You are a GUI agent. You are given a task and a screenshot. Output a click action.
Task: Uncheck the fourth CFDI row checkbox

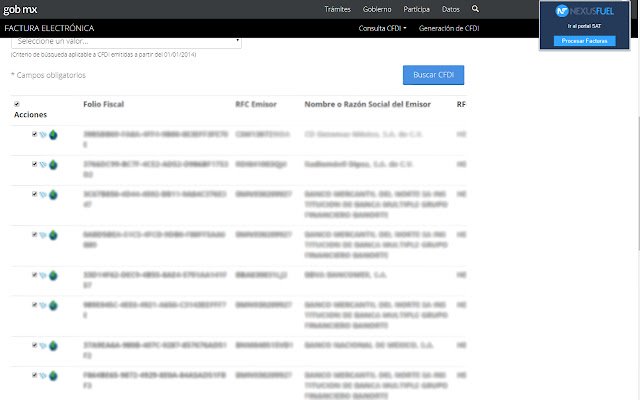[35, 234]
